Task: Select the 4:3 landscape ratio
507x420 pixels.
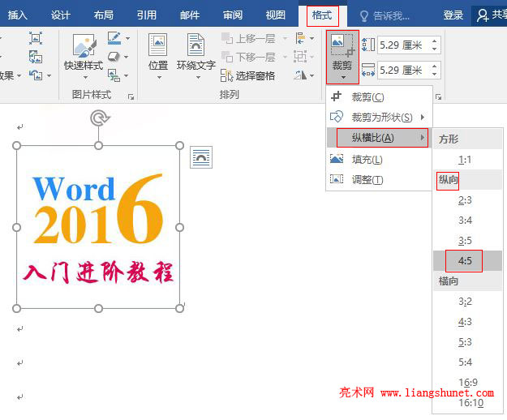Action: coord(467,322)
